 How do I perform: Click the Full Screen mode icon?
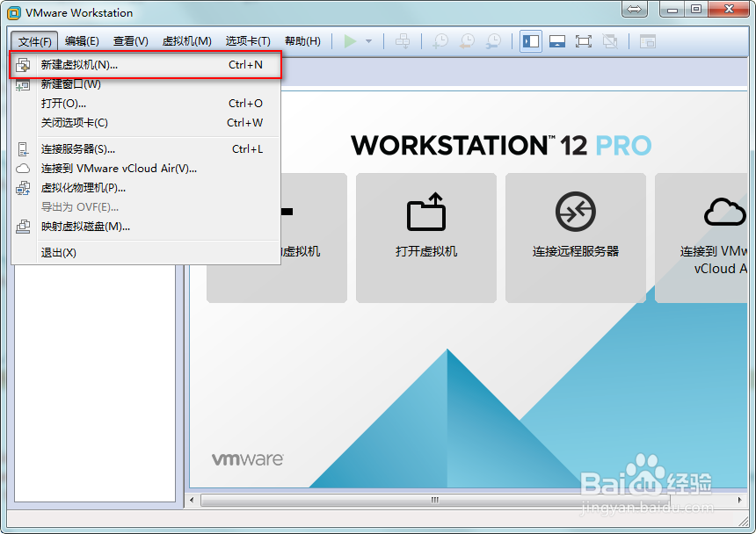point(584,41)
